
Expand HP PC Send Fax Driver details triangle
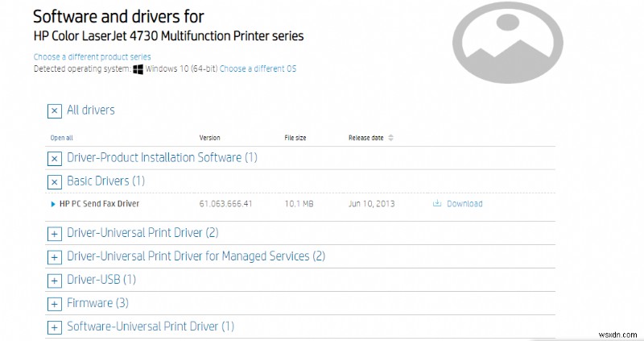click(x=53, y=204)
